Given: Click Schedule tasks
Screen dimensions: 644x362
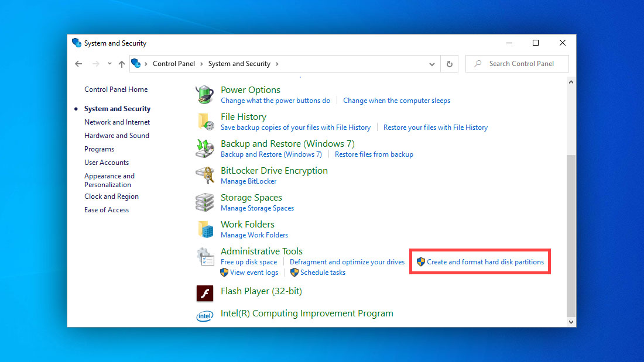Looking at the screenshot, I should click(323, 273).
